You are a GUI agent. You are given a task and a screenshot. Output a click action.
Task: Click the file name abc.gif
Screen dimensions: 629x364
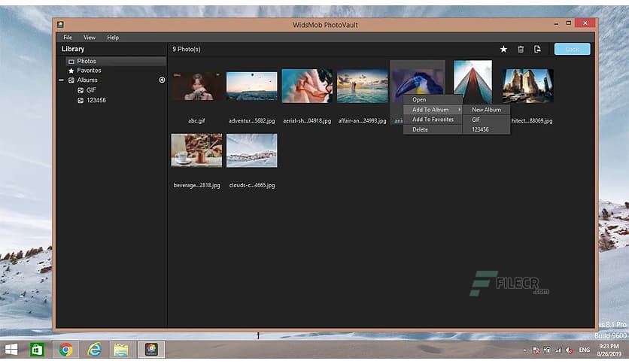(x=196, y=120)
